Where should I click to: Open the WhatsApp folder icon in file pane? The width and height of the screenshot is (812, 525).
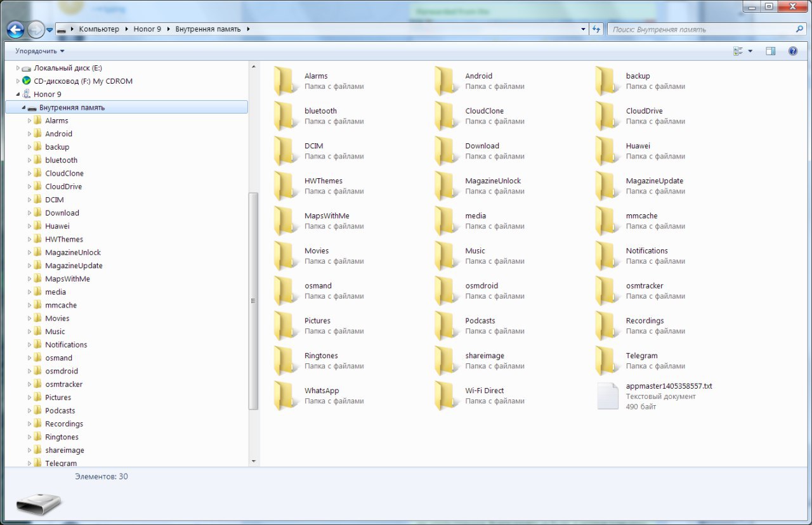(286, 396)
